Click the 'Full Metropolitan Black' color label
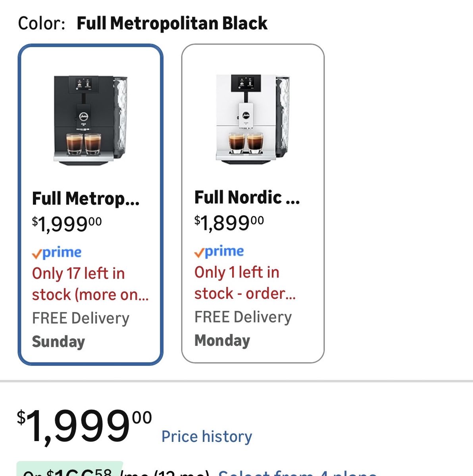Screen dimensions: 473x476 pyautogui.click(x=172, y=23)
